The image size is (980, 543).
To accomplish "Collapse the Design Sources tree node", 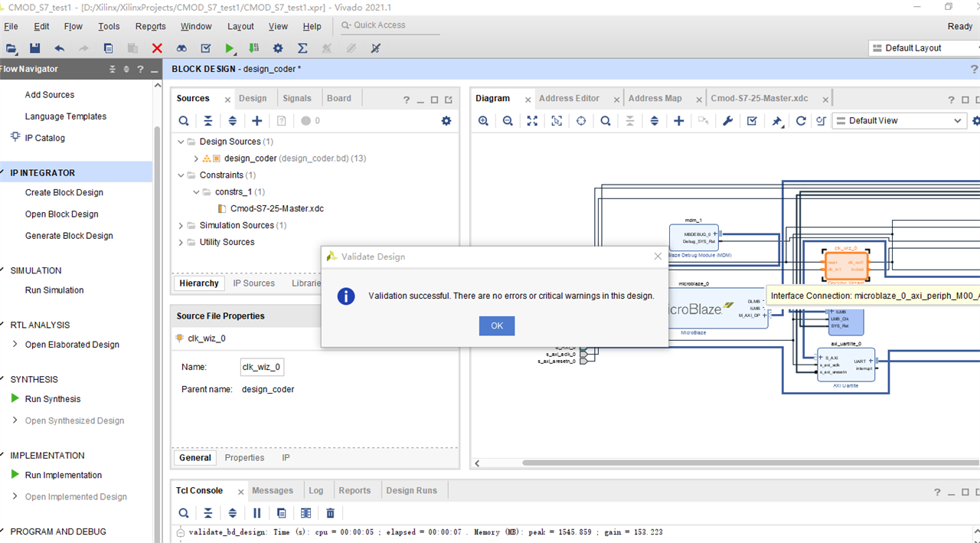I will pyautogui.click(x=181, y=142).
